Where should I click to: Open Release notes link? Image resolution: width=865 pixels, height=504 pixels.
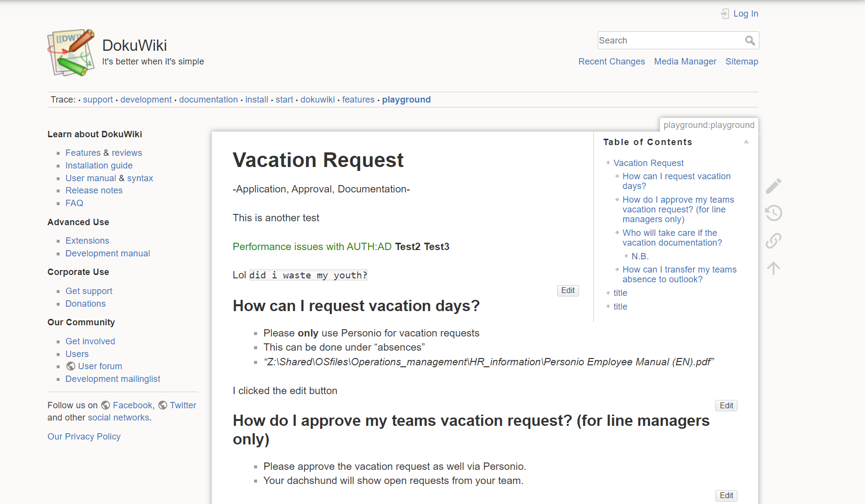(x=94, y=190)
